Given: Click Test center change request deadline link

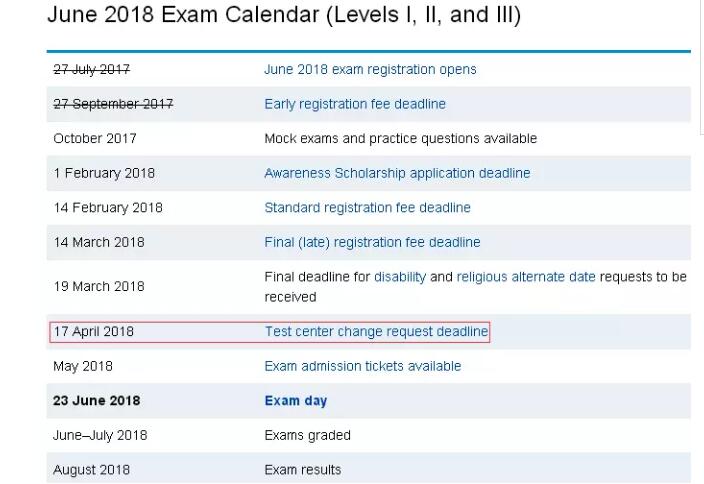Looking at the screenshot, I should click(376, 331).
